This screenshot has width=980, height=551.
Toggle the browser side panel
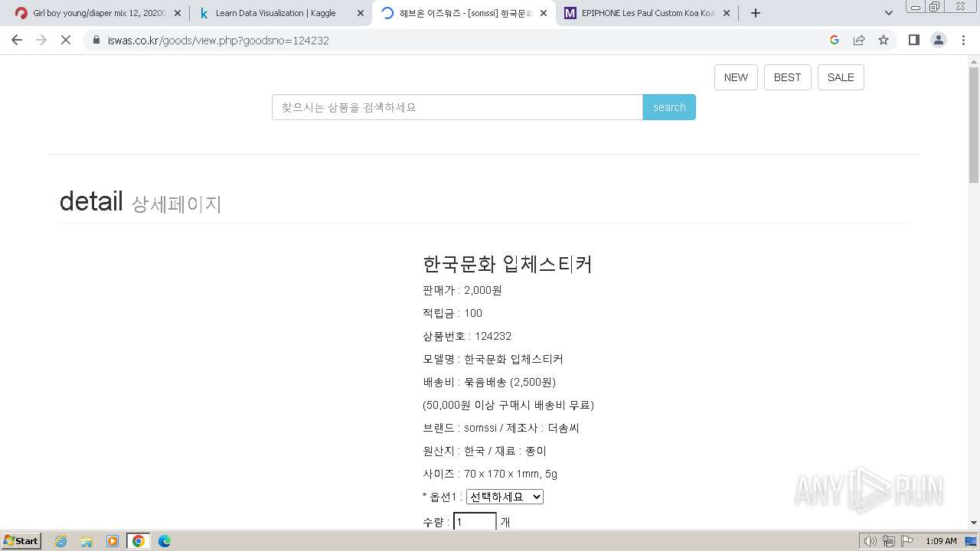(914, 40)
